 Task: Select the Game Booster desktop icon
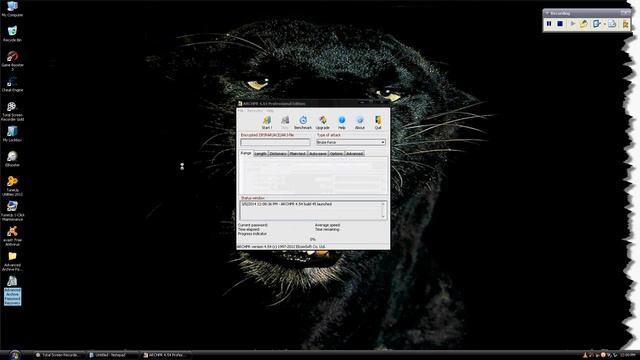pos(12,61)
